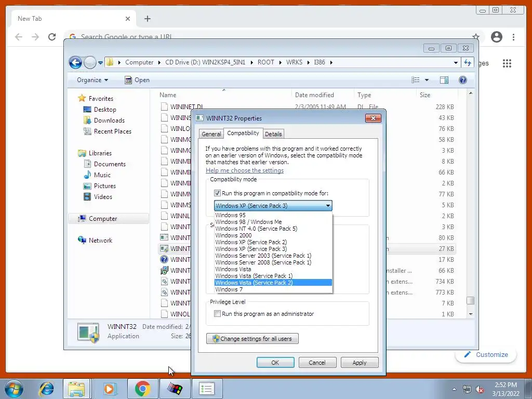Uncheck Run this program in compatibility mode
The image size is (532, 399).
(x=218, y=193)
